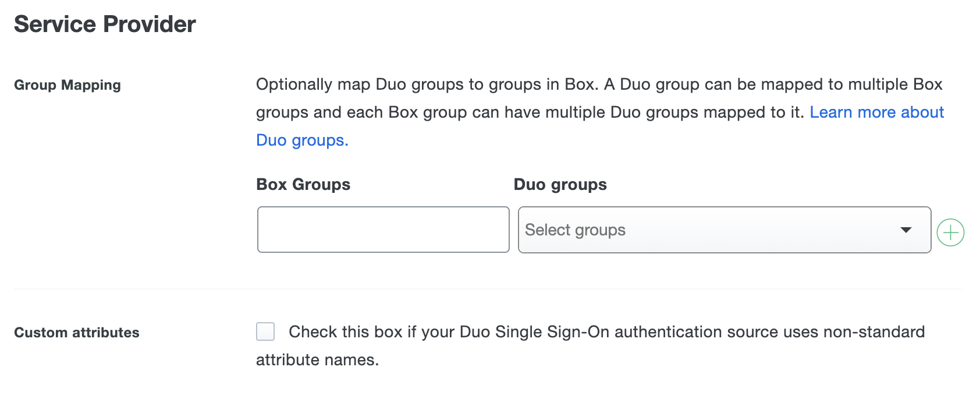Click the arrow icon inside the groups selector
Image resolution: width=980 pixels, height=395 pixels.
coord(906,230)
